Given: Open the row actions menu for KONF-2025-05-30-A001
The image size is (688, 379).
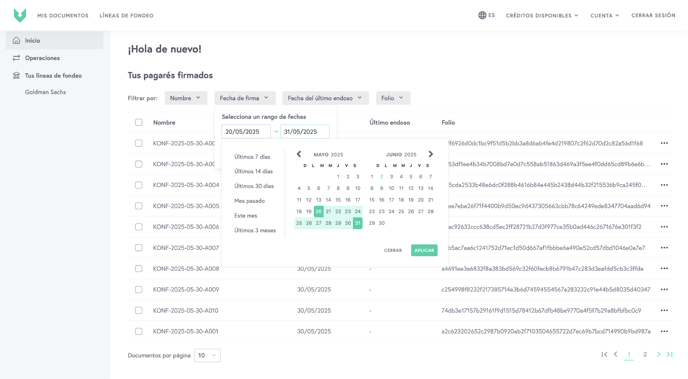Looking at the screenshot, I should coord(664,331).
